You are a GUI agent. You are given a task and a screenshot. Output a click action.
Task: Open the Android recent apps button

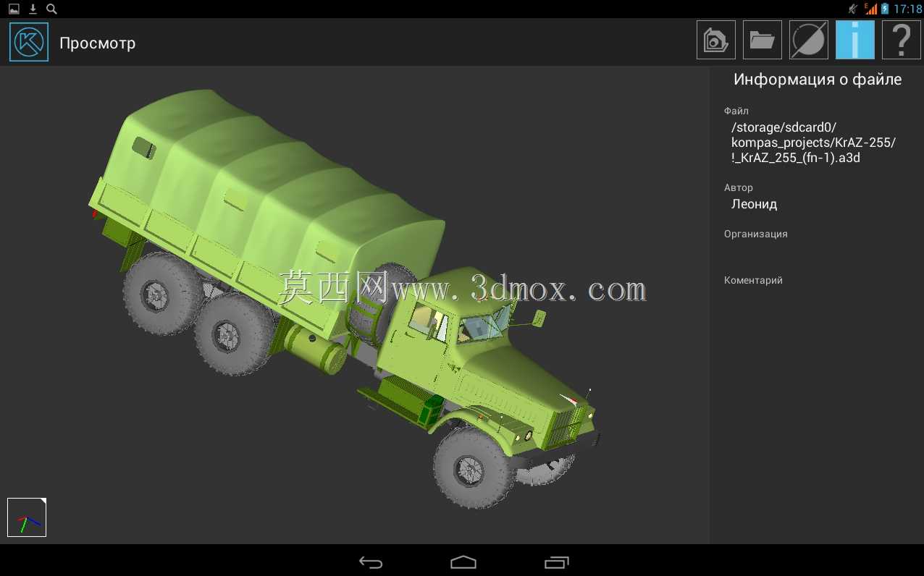point(556,562)
